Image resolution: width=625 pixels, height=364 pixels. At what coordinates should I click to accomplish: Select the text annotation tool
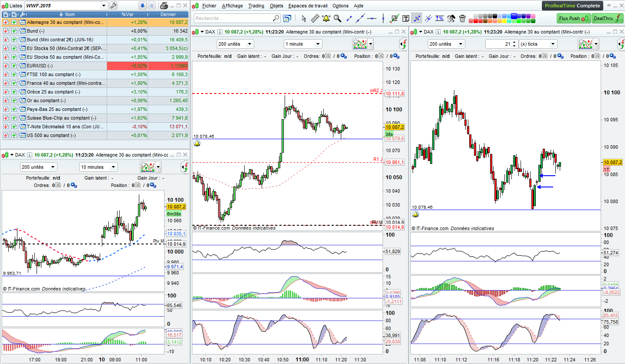coord(406,18)
